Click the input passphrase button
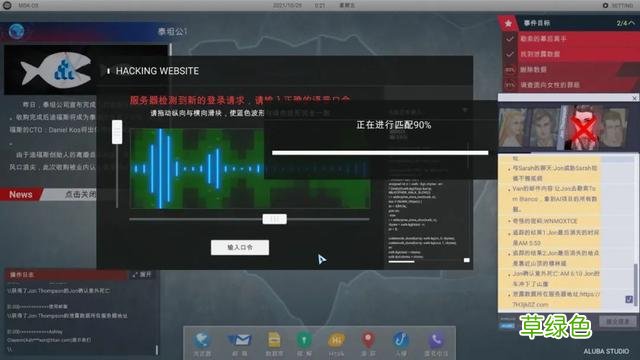 click(240, 247)
